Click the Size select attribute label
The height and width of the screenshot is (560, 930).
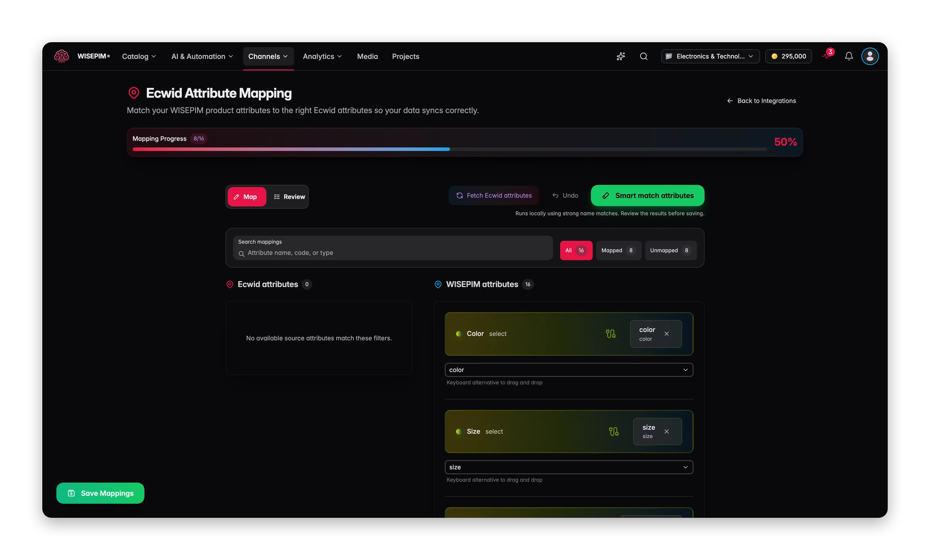tap(485, 431)
